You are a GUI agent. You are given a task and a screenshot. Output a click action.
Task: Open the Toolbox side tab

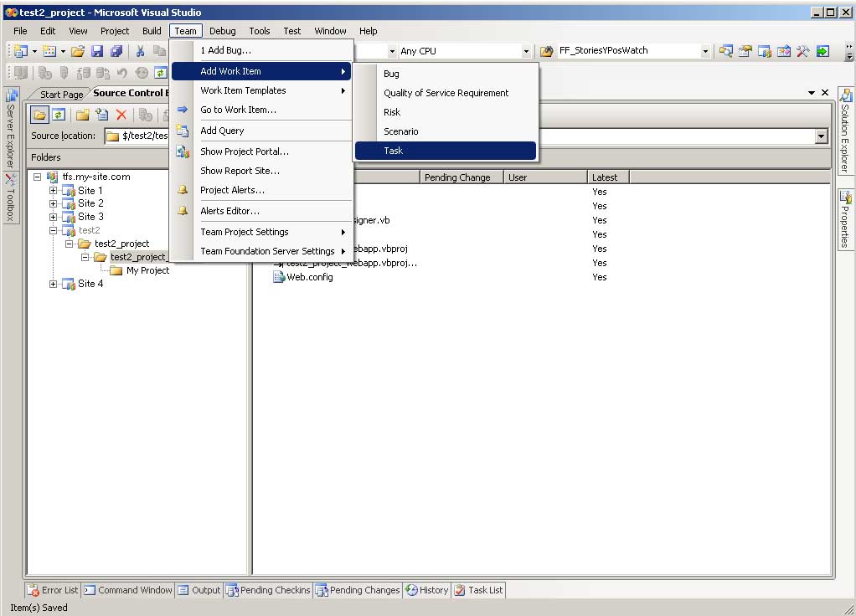[x=11, y=198]
